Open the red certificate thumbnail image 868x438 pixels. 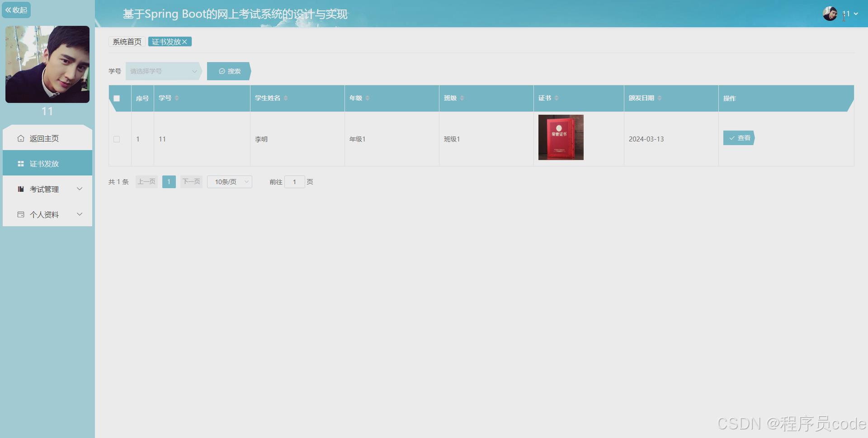tap(561, 137)
